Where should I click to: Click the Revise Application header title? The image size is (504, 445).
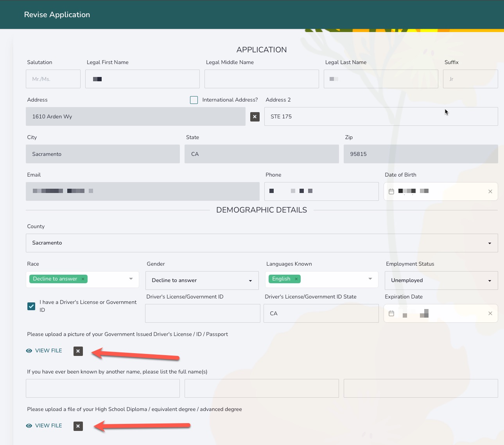pos(57,14)
